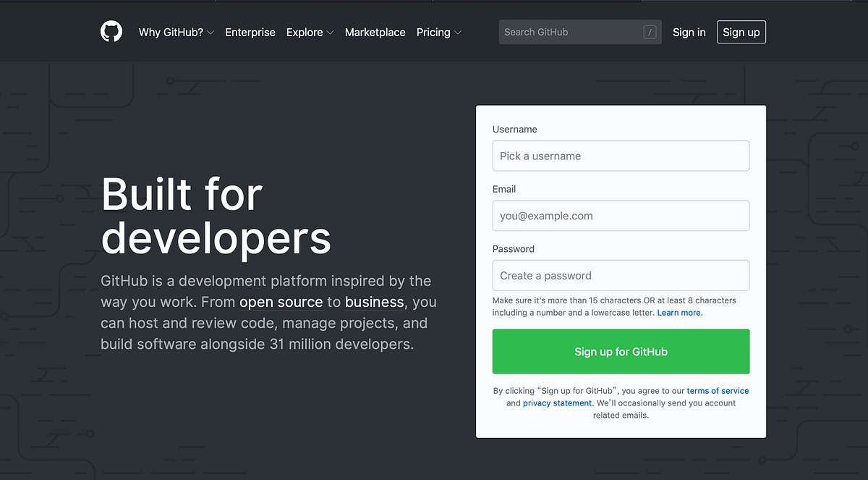868x480 pixels.
Task: Open the Marketplace page
Action: pos(375,32)
